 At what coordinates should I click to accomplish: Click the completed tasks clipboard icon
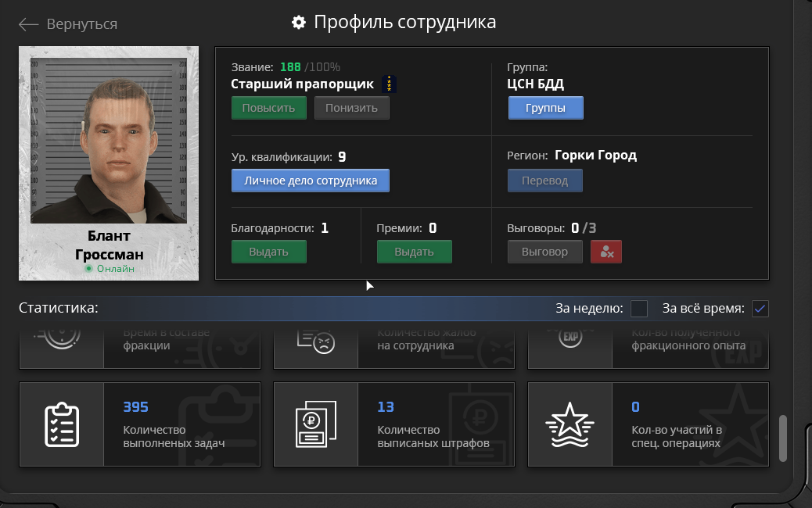tap(61, 424)
